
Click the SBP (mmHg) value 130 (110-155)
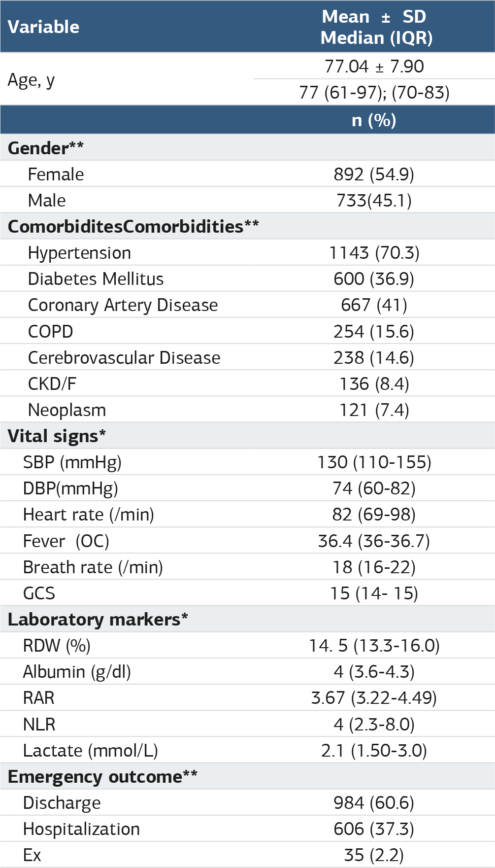pos(374,462)
